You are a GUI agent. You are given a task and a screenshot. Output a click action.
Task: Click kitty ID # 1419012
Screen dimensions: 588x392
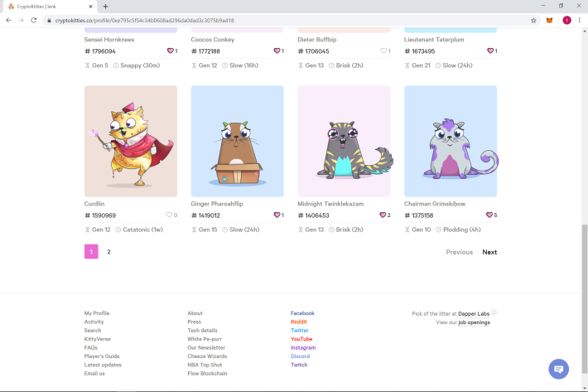tap(205, 215)
